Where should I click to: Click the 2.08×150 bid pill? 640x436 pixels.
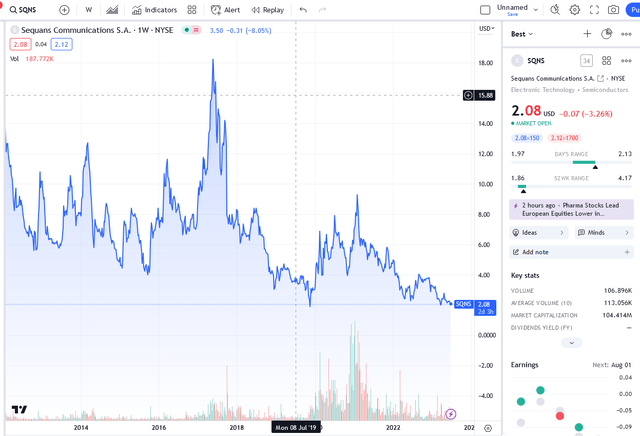click(527, 138)
